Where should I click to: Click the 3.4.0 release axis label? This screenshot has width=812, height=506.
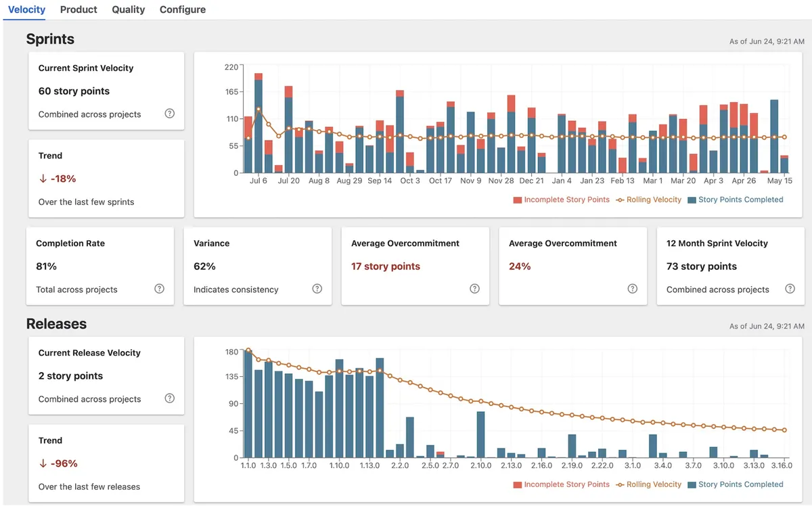[662, 465]
